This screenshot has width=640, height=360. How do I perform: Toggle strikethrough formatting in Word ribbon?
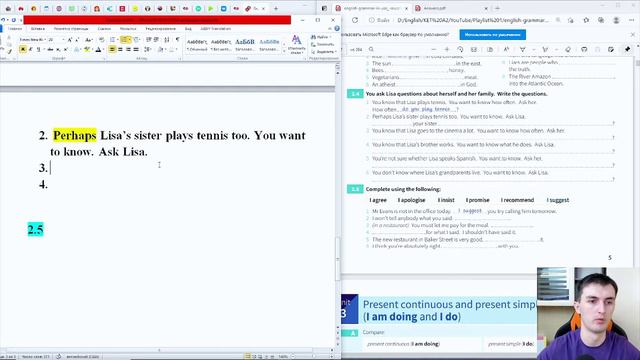click(x=50, y=49)
